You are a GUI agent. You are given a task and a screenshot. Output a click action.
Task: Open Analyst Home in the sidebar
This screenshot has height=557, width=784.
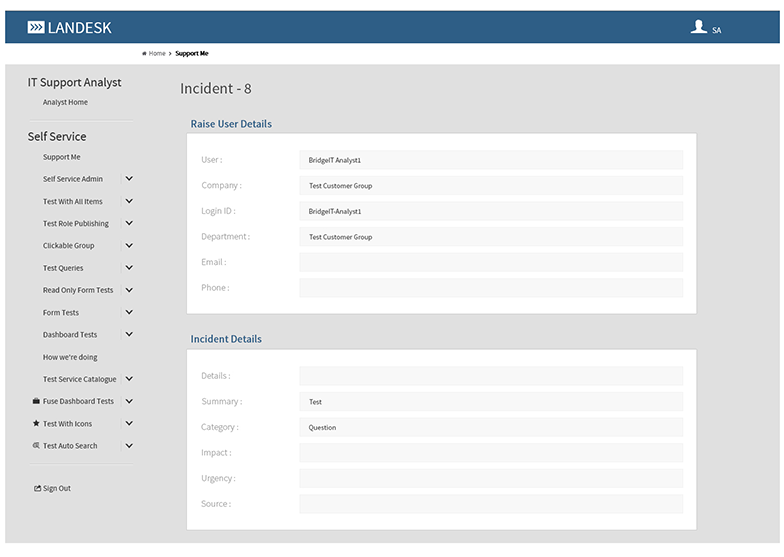[x=65, y=103]
